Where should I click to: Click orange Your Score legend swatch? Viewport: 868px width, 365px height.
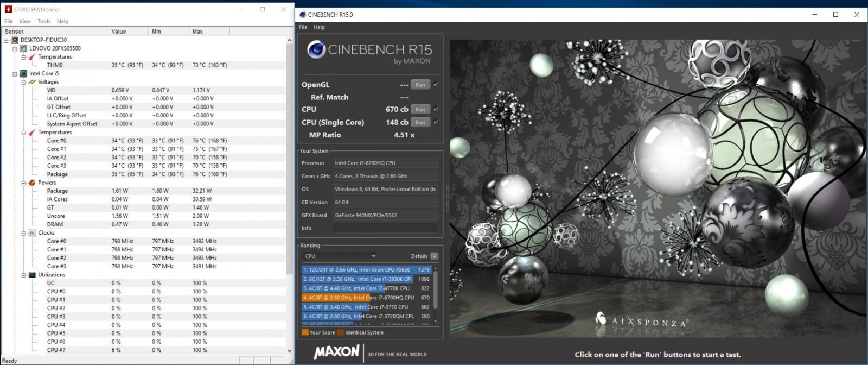305,332
